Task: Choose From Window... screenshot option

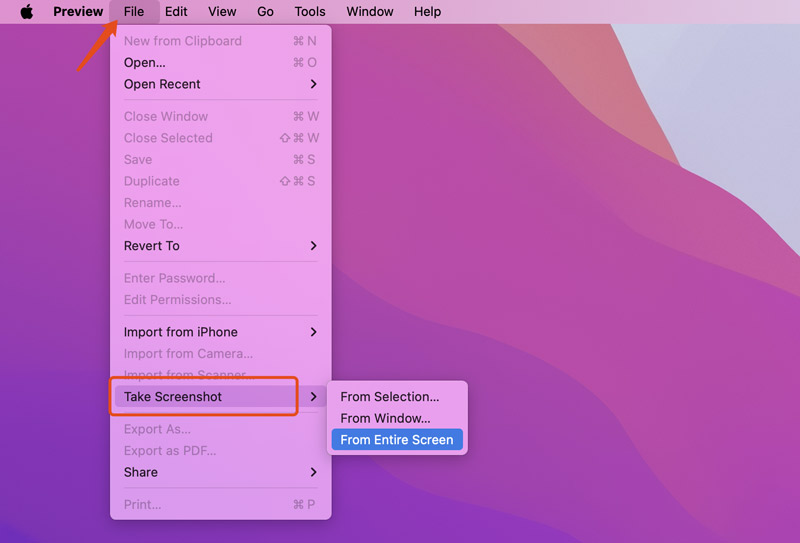Action: (385, 418)
